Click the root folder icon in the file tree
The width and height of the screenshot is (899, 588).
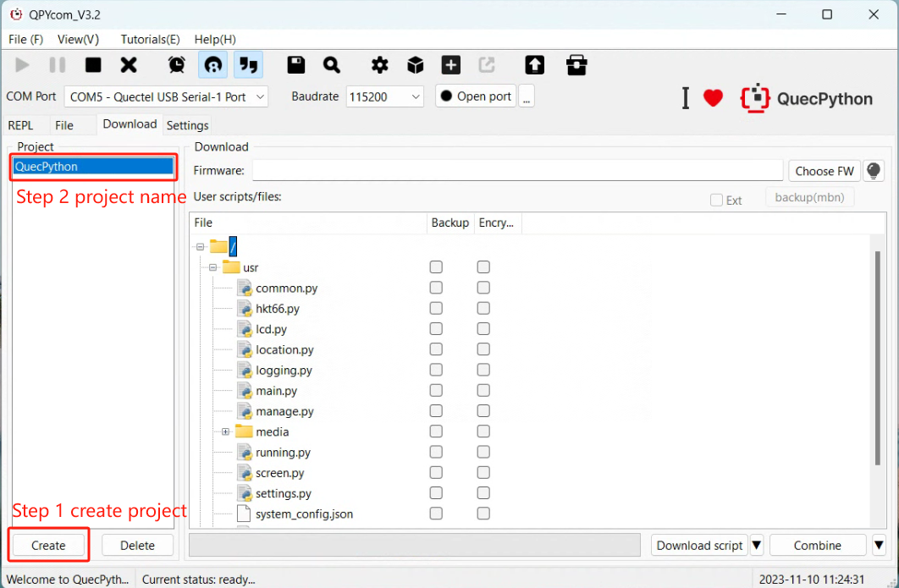click(x=218, y=246)
